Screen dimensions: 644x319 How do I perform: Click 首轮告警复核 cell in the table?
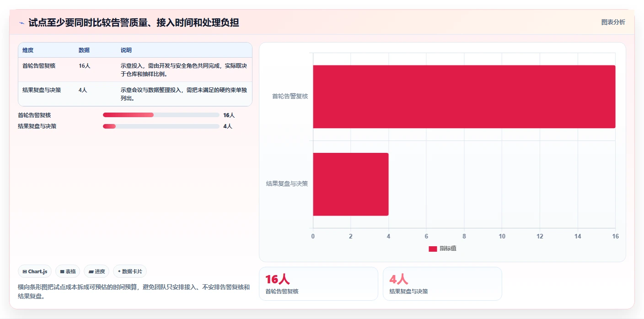(x=39, y=66)
